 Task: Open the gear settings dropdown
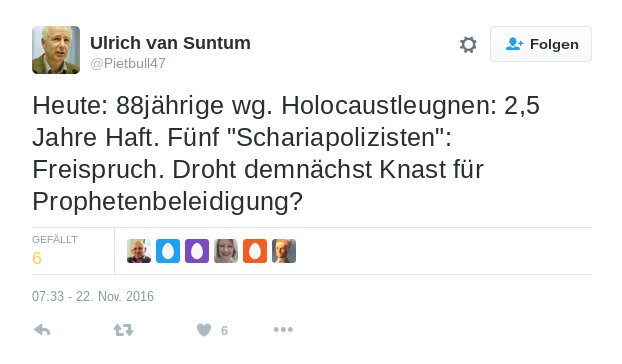[x=468, y=44]
